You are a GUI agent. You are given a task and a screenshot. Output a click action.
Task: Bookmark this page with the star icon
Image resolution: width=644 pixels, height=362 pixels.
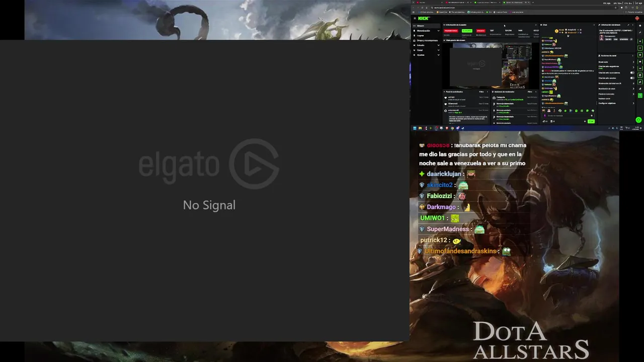coord(615,8)
